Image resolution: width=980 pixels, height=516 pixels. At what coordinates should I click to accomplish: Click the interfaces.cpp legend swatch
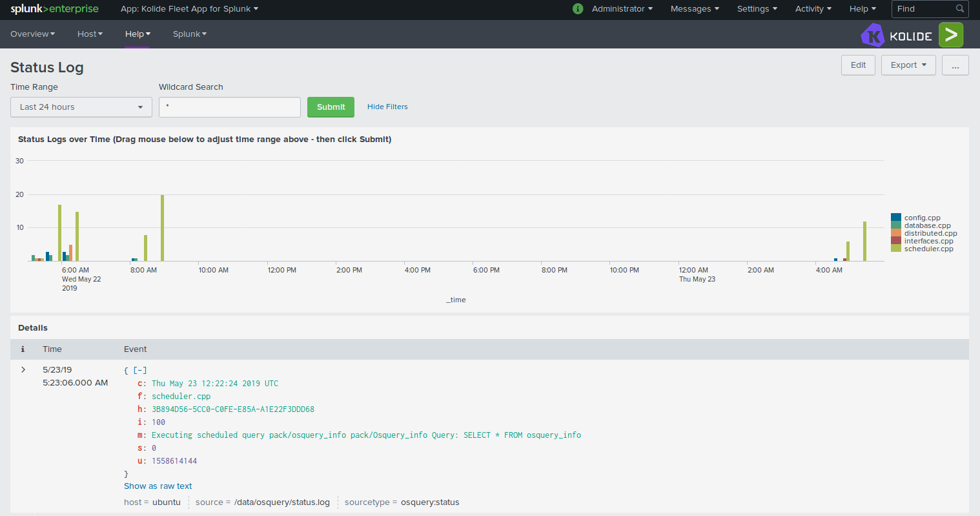[896, 241]
